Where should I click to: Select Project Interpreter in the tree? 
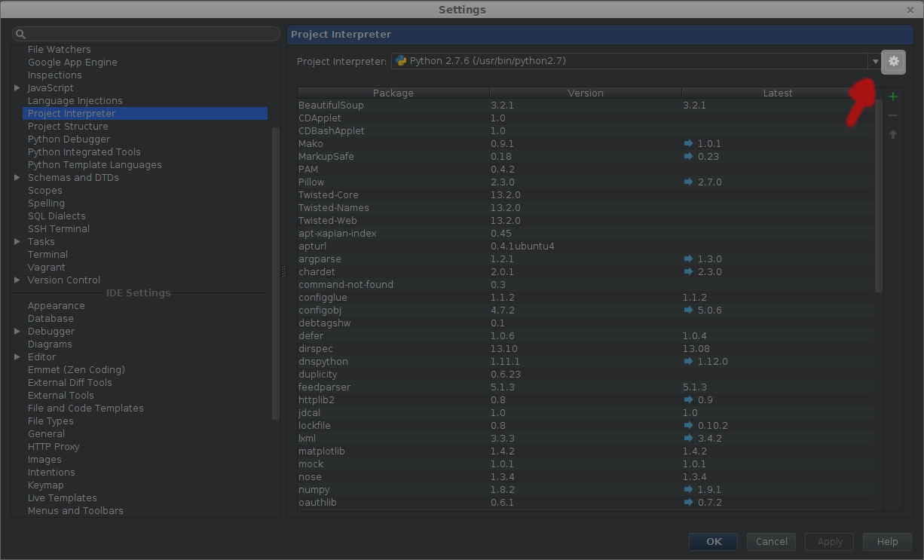tap(145, 114)
